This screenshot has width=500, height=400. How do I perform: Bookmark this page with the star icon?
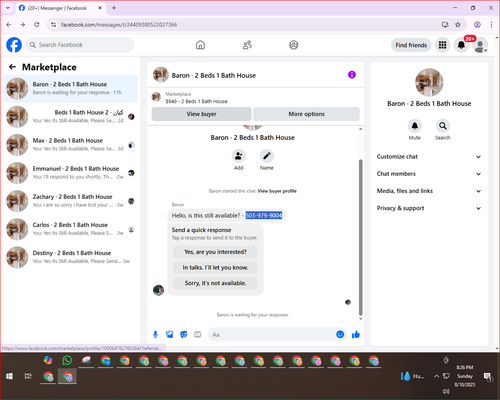pos(458,25)
